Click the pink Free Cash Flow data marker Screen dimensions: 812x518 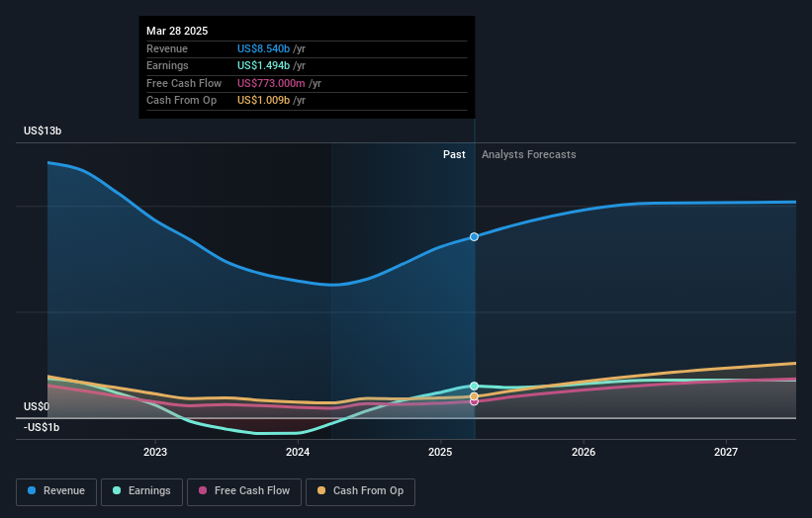(x=474, y=402)
